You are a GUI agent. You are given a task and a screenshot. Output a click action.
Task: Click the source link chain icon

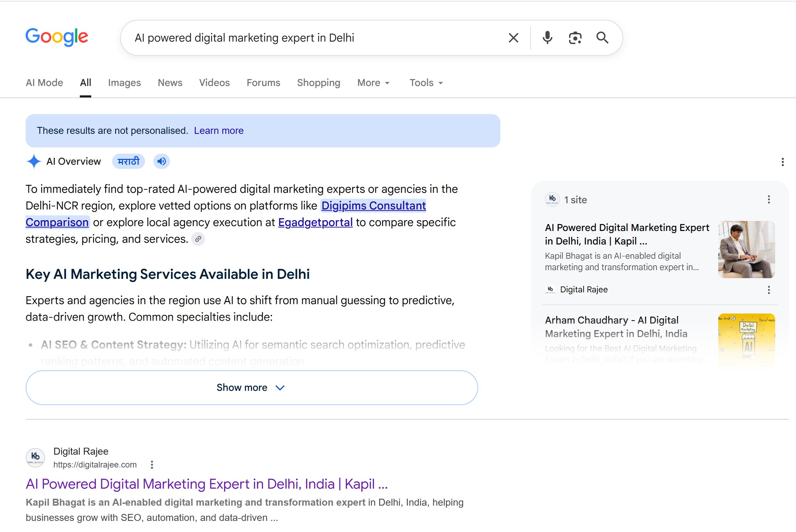pyautogui.click(x=198, y=239)
